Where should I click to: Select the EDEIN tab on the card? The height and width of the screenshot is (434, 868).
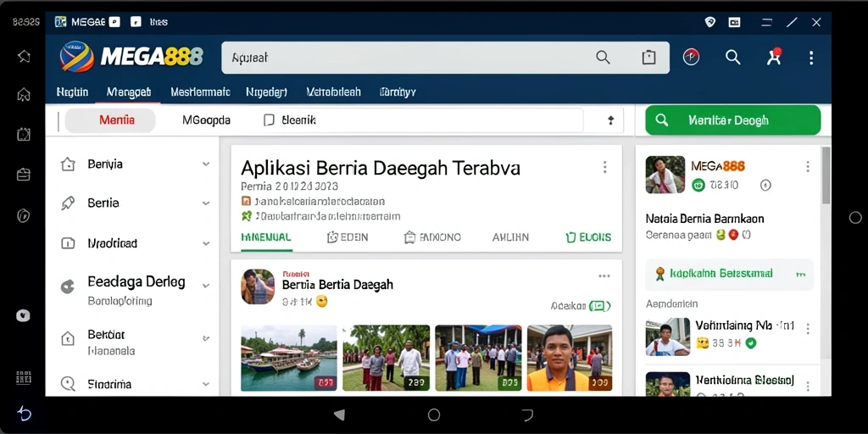(x=348, y=237)
